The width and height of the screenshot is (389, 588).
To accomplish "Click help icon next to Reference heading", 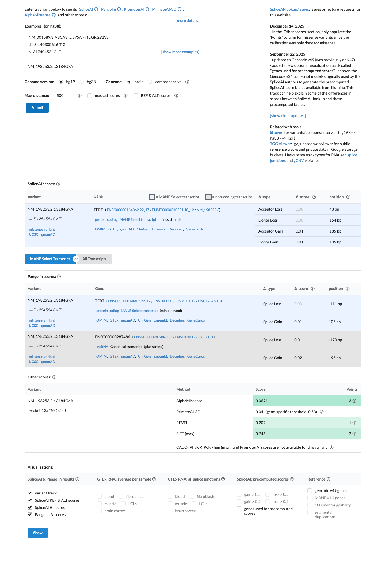I will 329,479.
